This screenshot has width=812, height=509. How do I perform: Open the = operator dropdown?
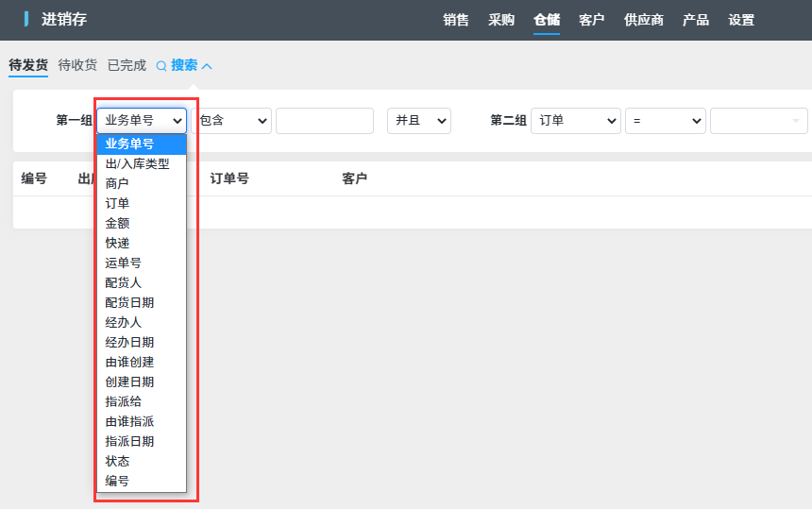666,121
